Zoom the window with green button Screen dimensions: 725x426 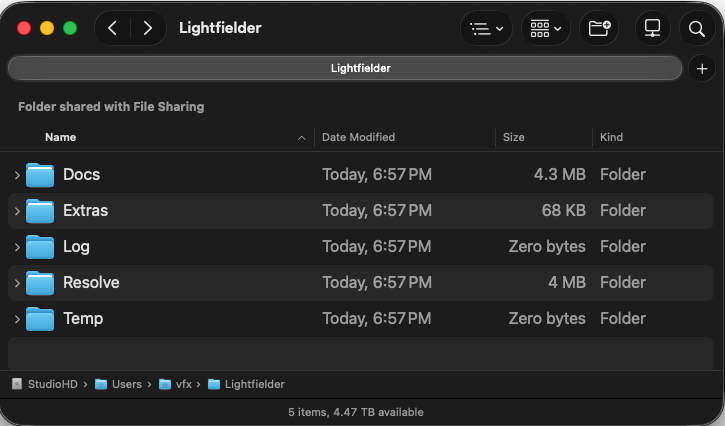pos(70,28)
